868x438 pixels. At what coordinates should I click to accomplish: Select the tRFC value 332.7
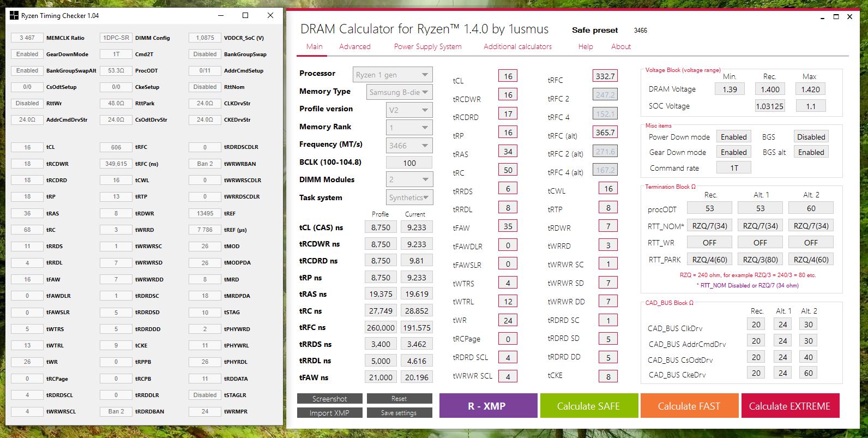pyautogui.click(x=605, y=76)
